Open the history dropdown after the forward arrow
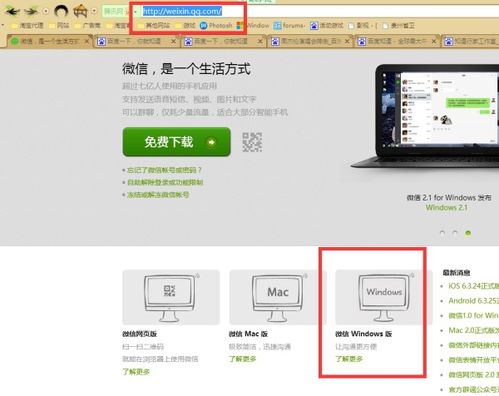This screenshot has height=396, width=499. point(46,11)
